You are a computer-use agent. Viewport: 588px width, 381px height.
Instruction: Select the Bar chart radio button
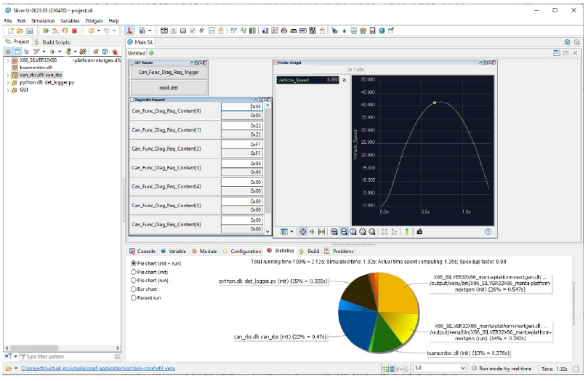click(133, 289)
